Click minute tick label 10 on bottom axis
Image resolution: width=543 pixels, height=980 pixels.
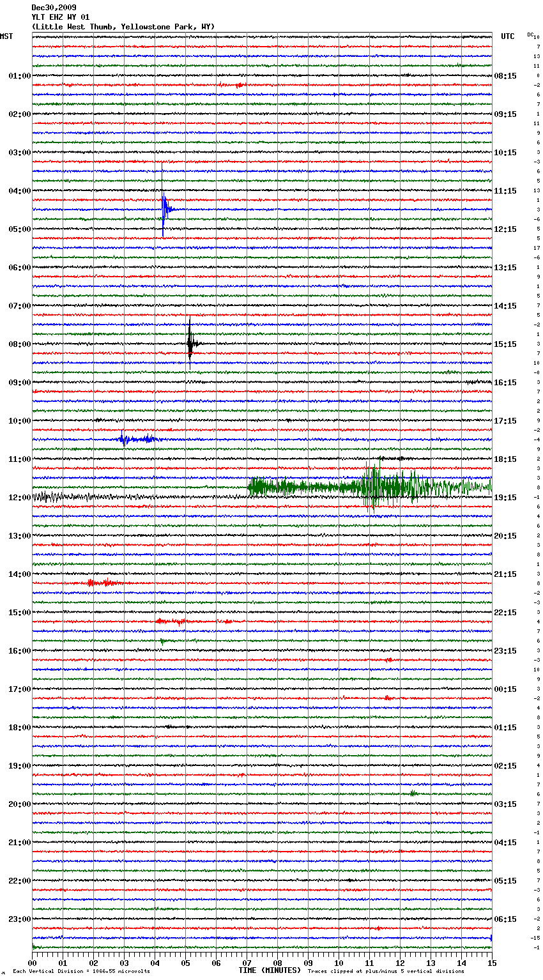[x=339, y=963]
